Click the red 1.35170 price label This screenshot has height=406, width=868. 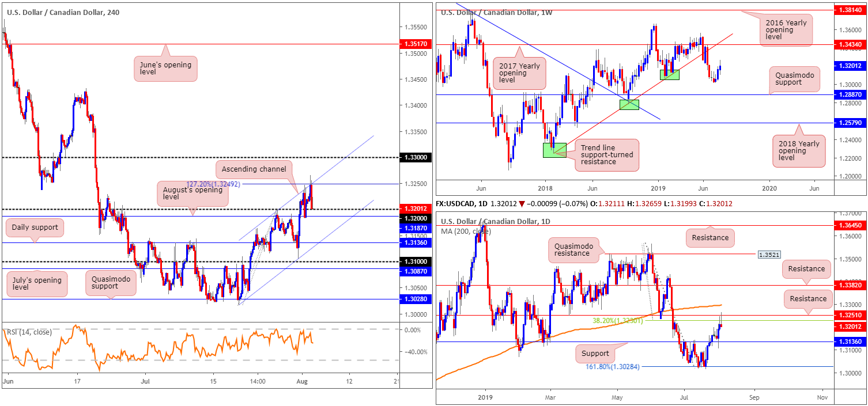click(x=415, y=43)
